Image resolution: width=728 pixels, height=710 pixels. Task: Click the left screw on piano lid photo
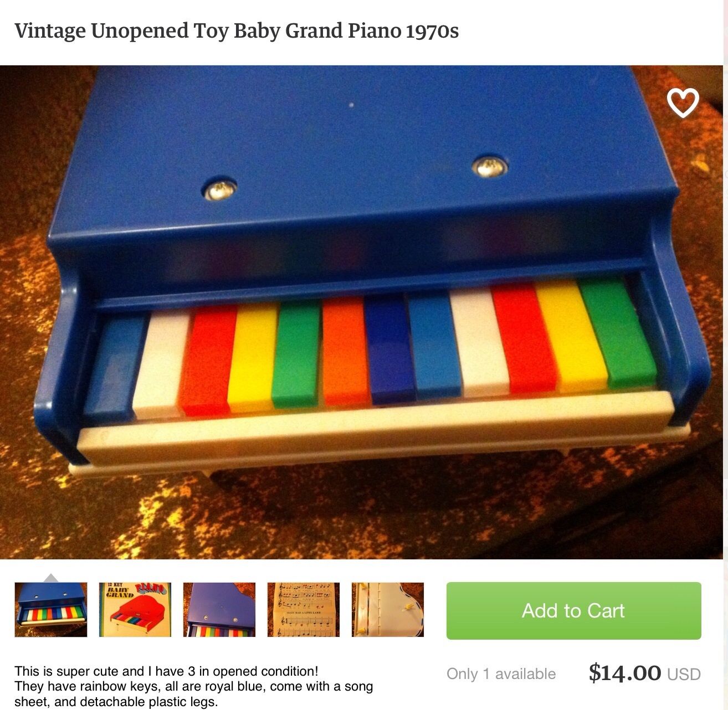tap(219, 189)
